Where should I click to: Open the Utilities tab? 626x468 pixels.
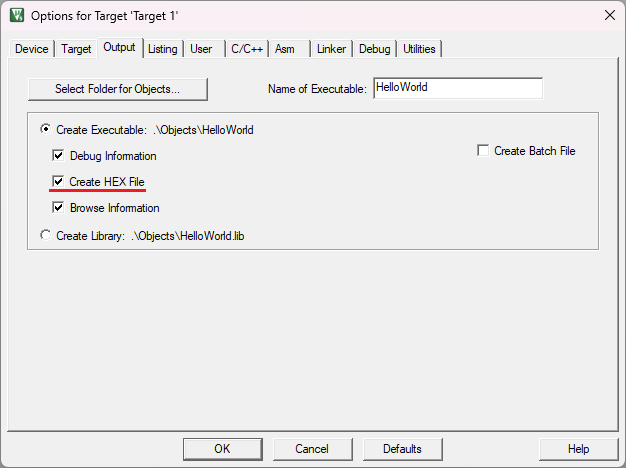[419, 49]
